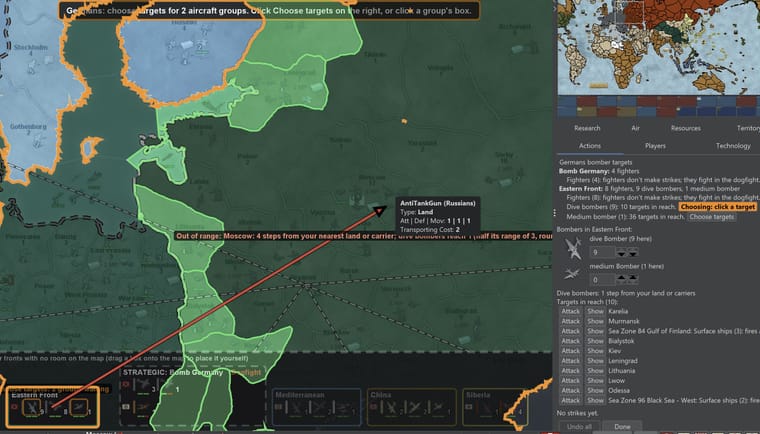Attack Karelia with dive bombers
The width and height of the screenshot is (760, 434).
coord(570,311)
